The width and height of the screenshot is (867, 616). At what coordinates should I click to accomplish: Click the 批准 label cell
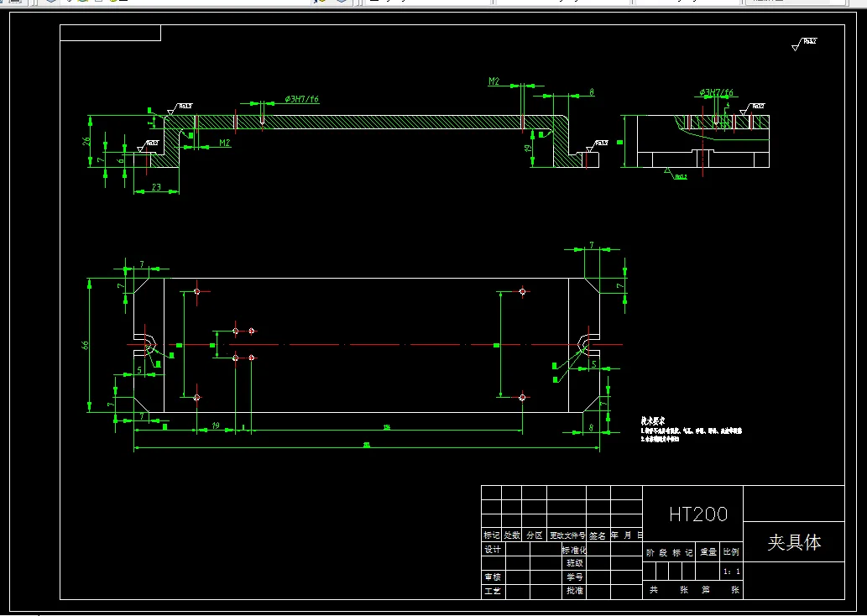pos(574,591)
